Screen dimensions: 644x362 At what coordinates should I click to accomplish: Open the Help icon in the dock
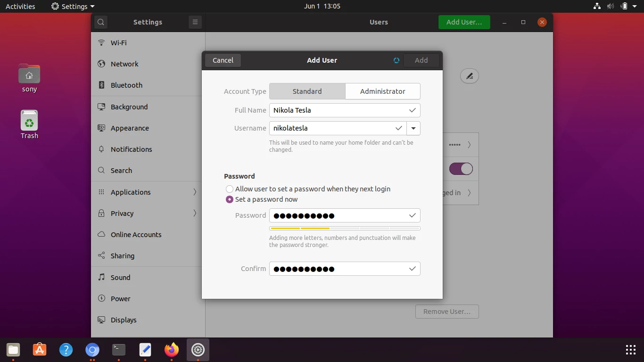click(x=66, y=350)
